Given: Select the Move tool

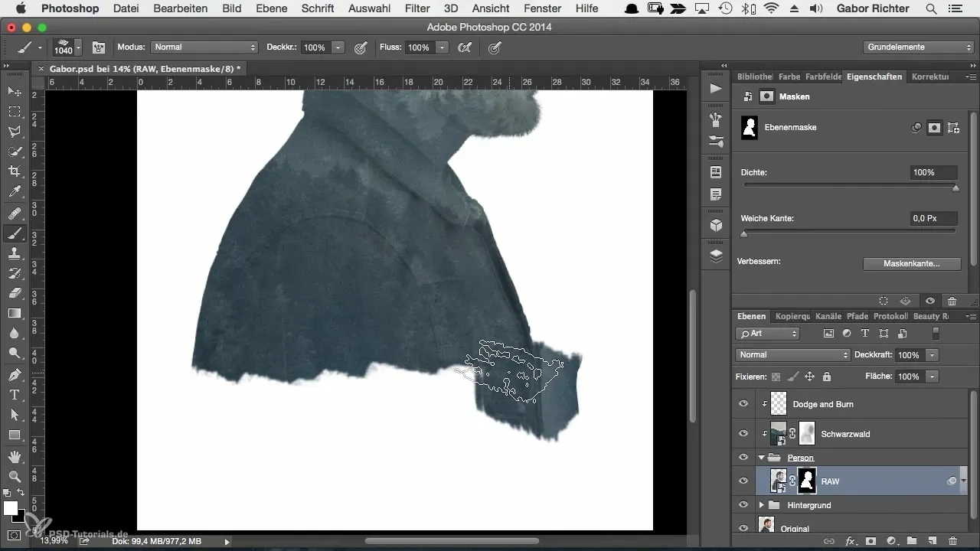Looking at the screenshot, I should (x=14, y=92).
